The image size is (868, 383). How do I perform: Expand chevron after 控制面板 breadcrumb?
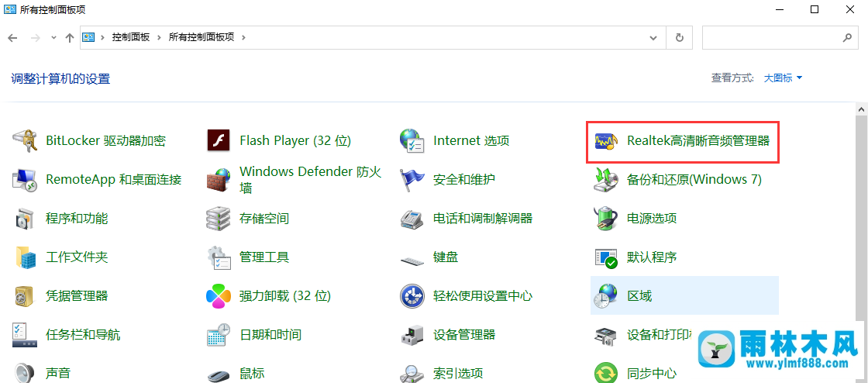point(159,38)
